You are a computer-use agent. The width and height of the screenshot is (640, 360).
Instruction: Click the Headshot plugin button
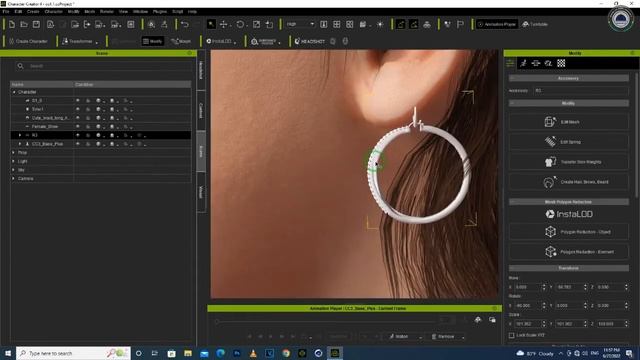(x=310, y=41)
